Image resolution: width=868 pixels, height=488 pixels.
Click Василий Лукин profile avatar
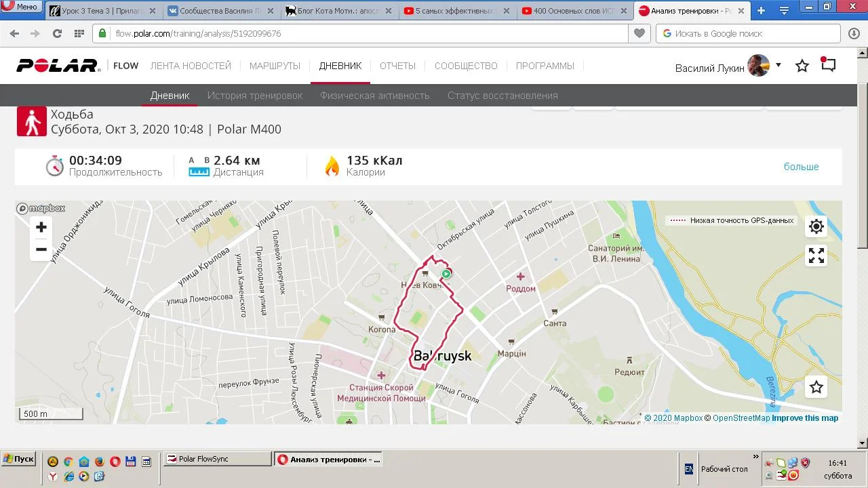[x=758, y=66]
